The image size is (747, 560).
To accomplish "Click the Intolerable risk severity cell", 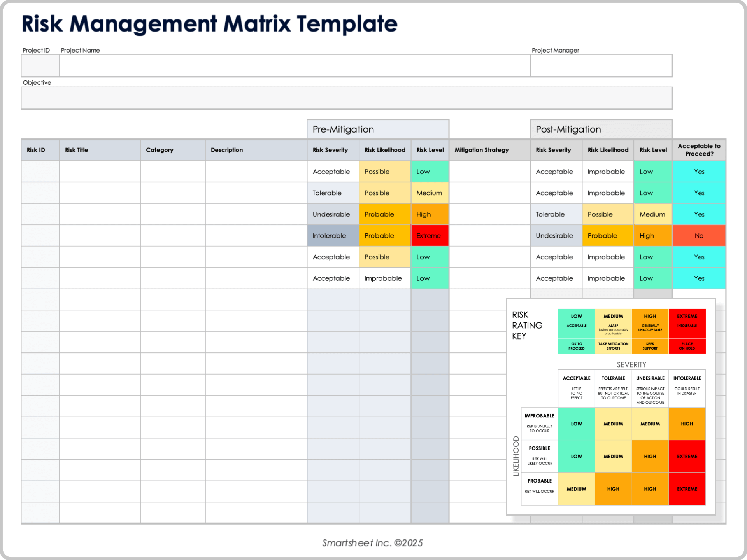I will coord(333,235).
